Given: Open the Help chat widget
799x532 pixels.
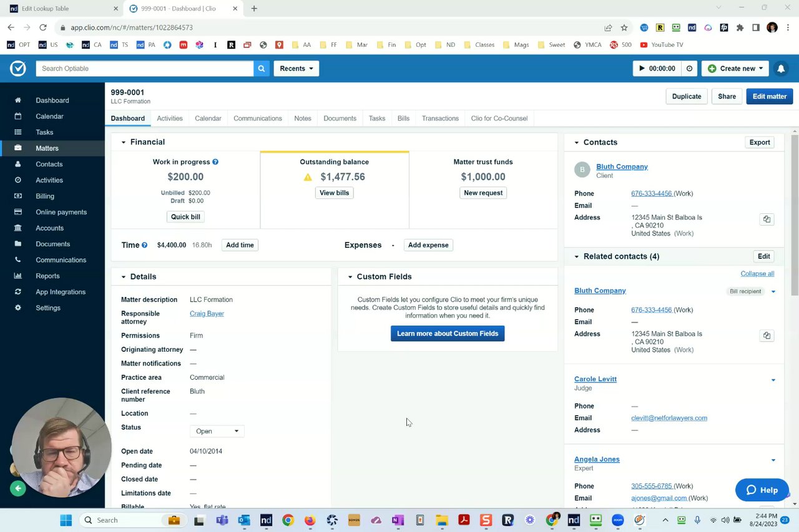Looking at the screenshot, I should 762,490.
